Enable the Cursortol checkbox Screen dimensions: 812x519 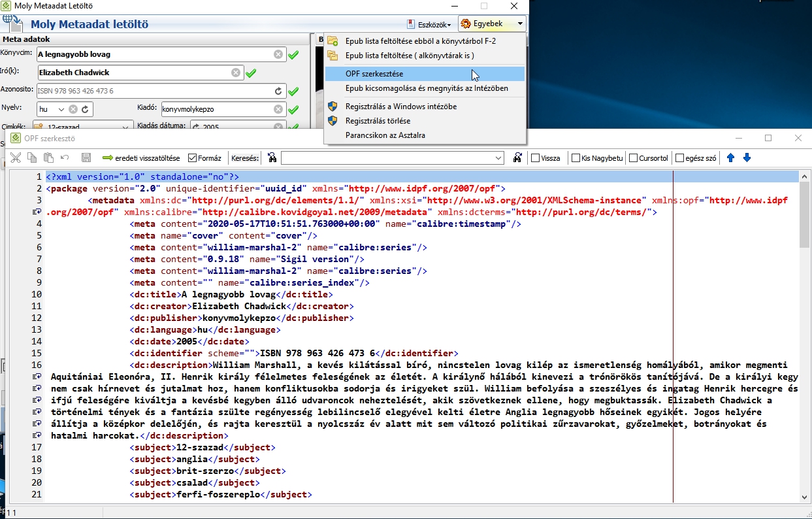point(633,158)
